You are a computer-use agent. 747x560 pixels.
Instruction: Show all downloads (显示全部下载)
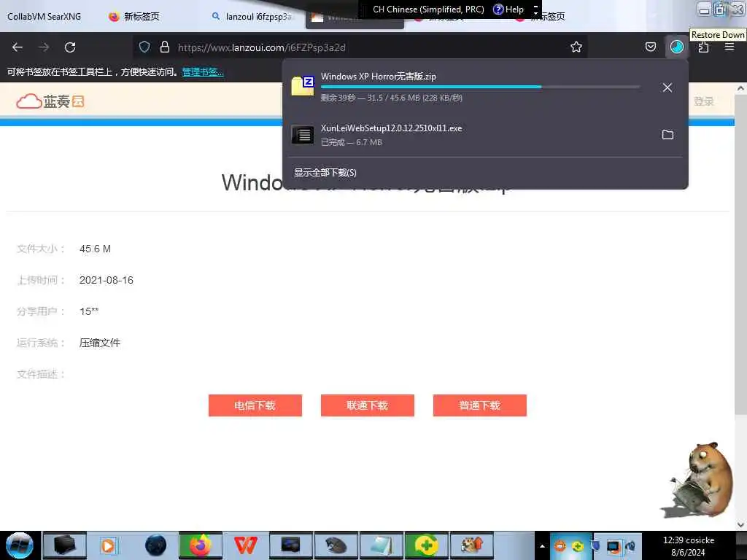325,172
